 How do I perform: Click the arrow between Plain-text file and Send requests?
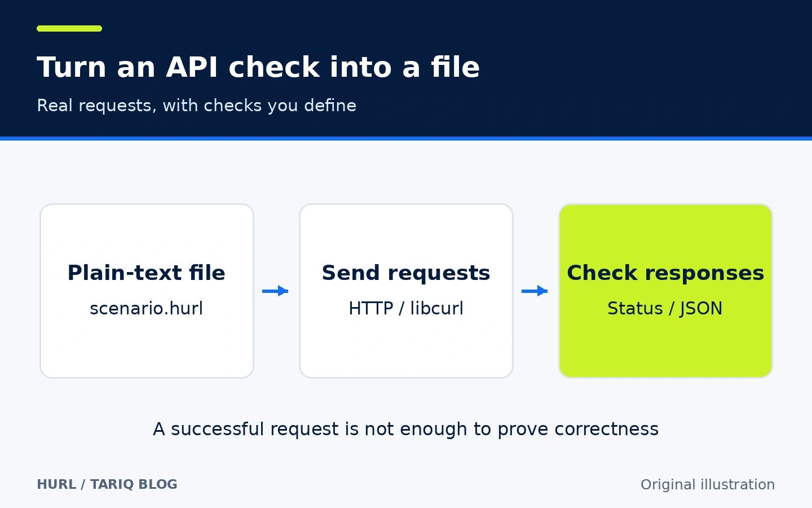coord(275,291)
